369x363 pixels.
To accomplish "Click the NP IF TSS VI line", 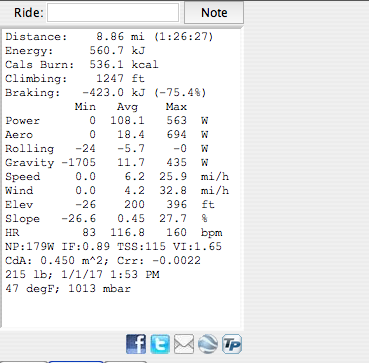I will [113, 247].
